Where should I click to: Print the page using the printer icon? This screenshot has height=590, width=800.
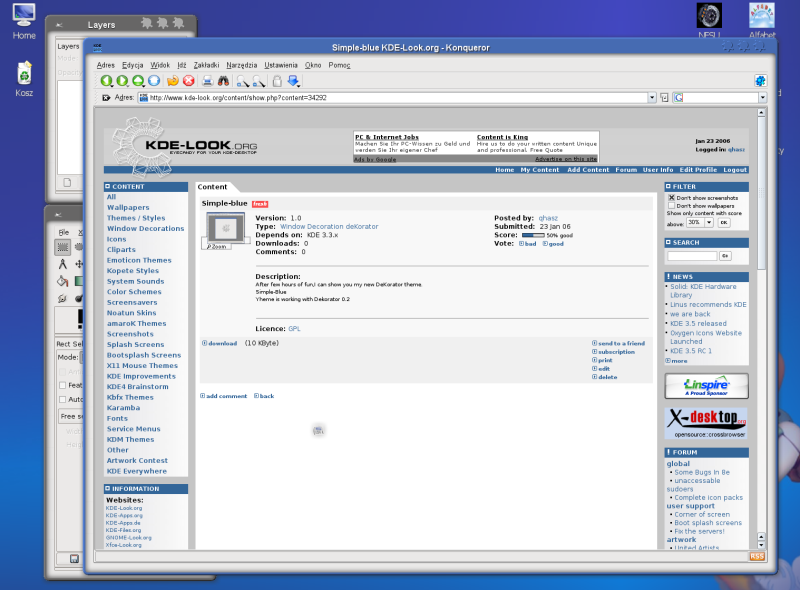click(207, 81)
